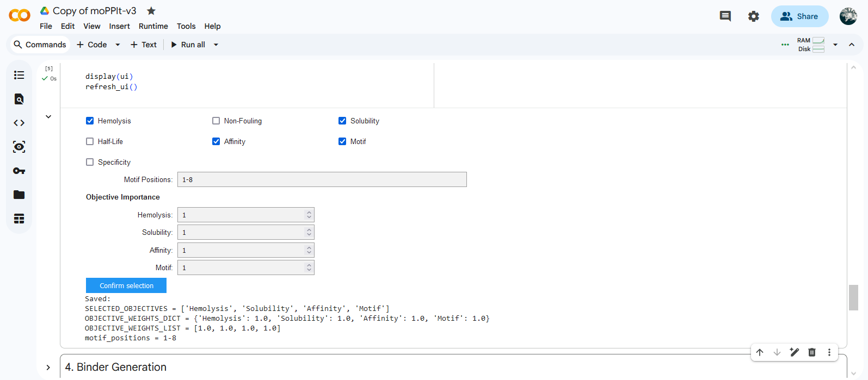Enable the Non-Fouling checkbox
Viewport: 868px width, 380px height.
coord(216,121)
